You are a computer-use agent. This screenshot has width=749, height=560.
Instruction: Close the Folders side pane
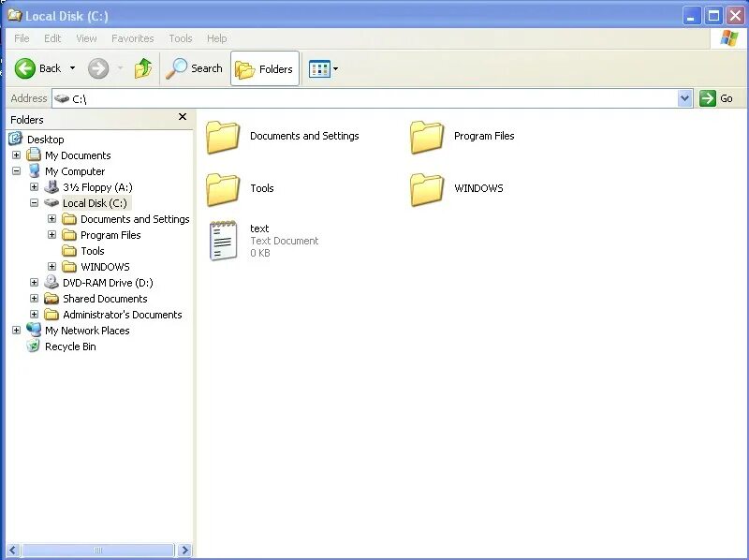(183, 117)
